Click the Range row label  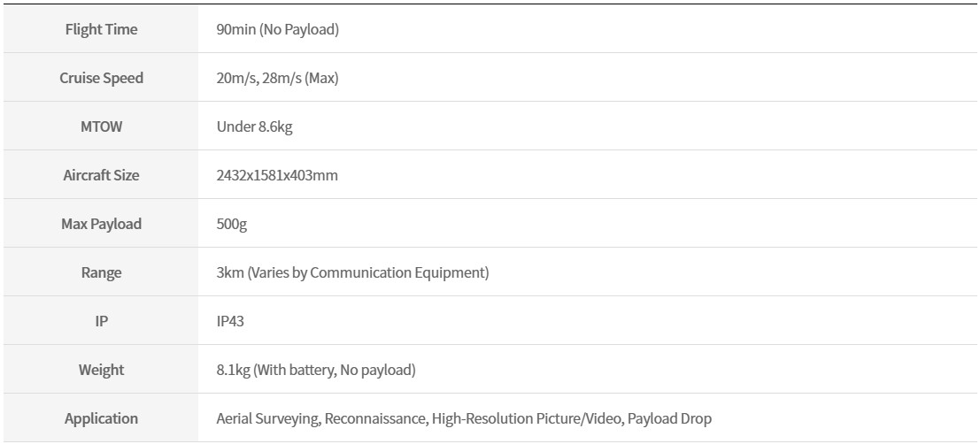(x=101, y=273)
